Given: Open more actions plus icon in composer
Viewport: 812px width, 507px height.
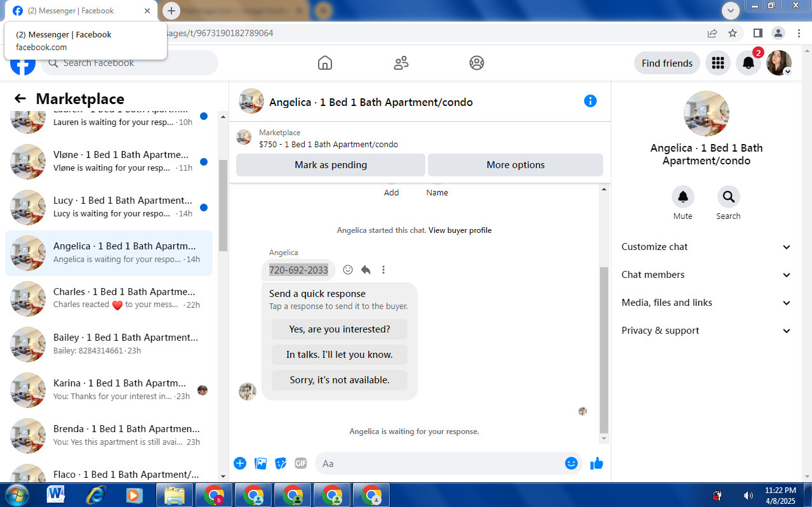Looking at the screenshot, I should (240, 463).
